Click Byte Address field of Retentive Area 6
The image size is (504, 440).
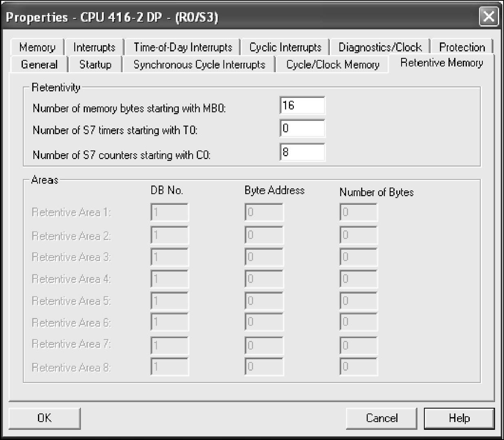coord(264,322)
